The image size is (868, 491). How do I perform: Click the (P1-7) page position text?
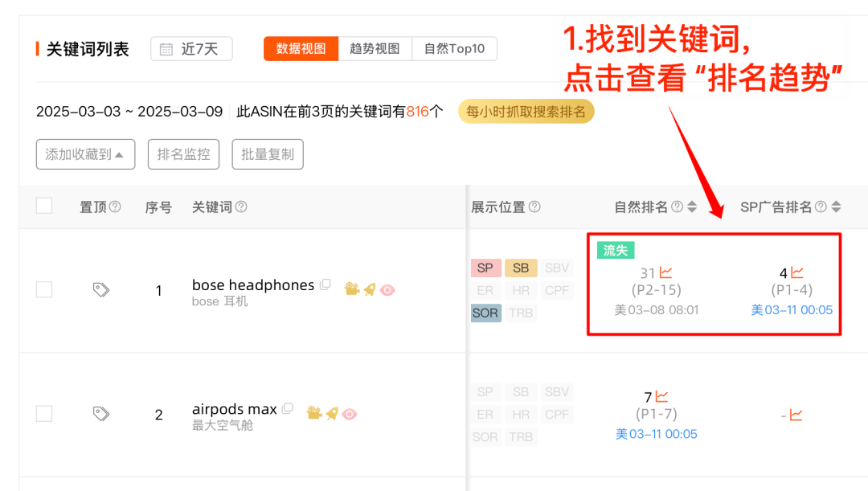pos(657,414)
